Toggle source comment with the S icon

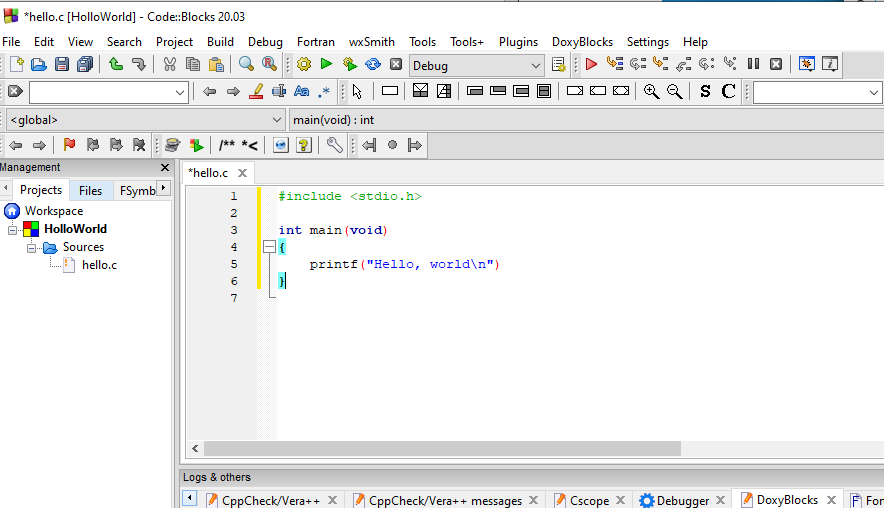pos(705,91)
